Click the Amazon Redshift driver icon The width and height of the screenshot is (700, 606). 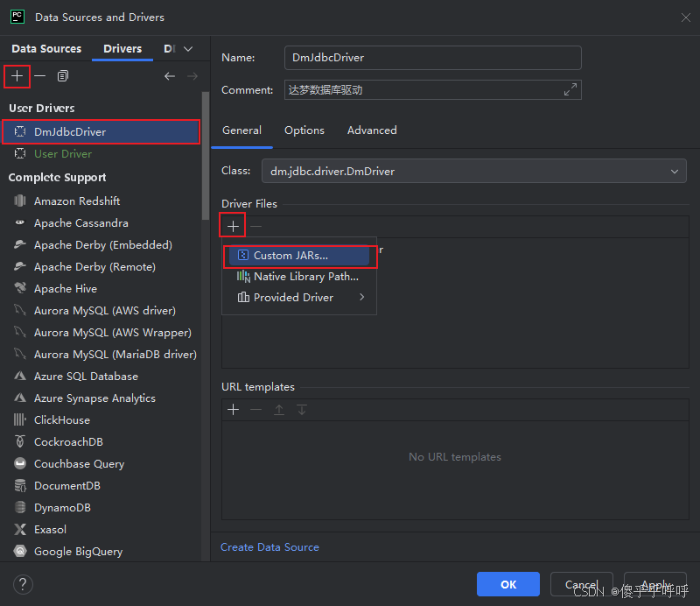tap(20, 201)
